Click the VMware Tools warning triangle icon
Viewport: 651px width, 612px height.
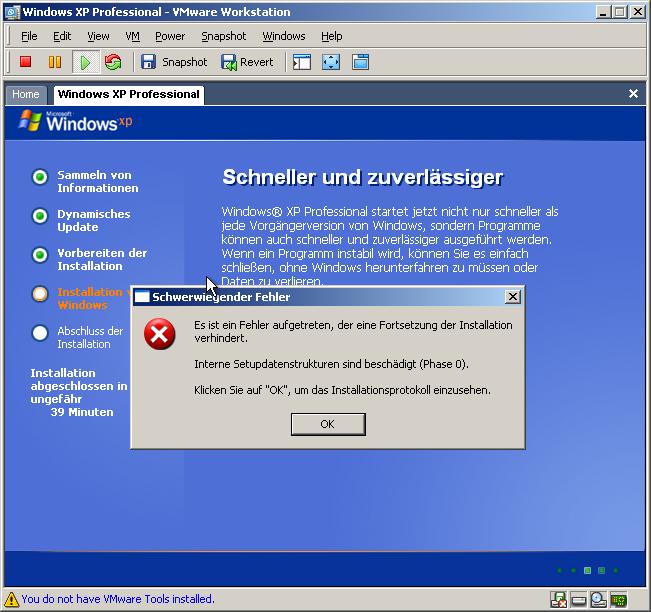[x=11, y=599]
